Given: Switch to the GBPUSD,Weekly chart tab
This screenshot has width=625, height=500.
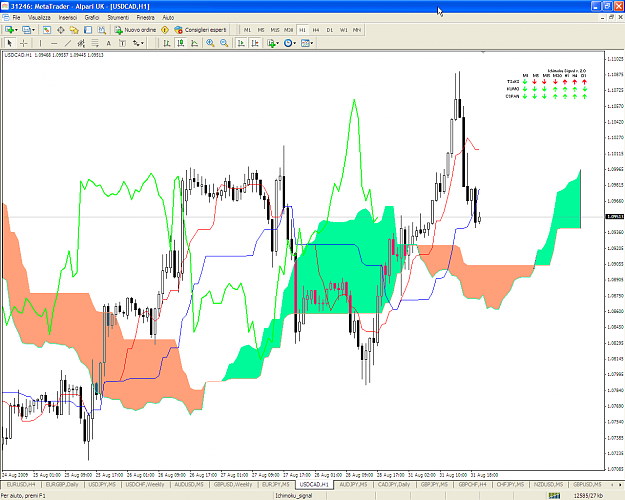Looking at the screenshot, I should [233, 484].
